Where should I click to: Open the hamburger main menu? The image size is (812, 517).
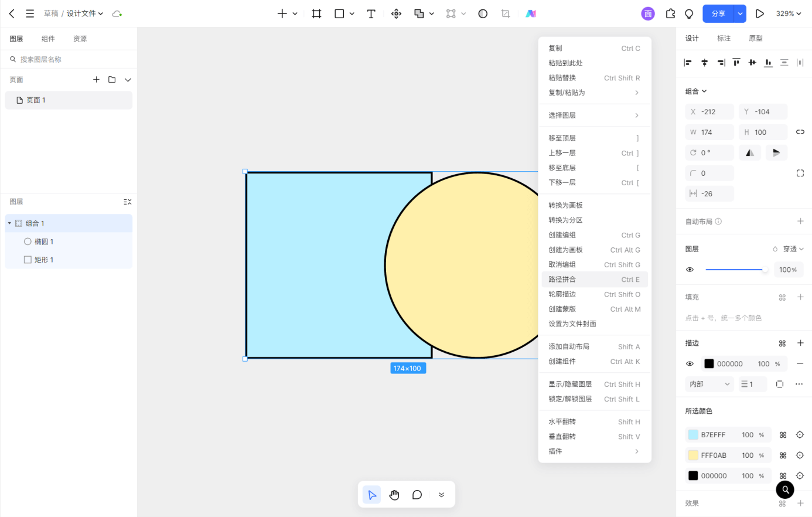30,13
